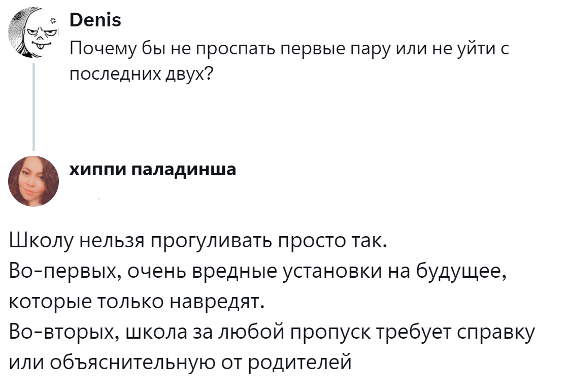Click the line beginning with "Во-вторых"
571x392 pixels.
(273, 333)
